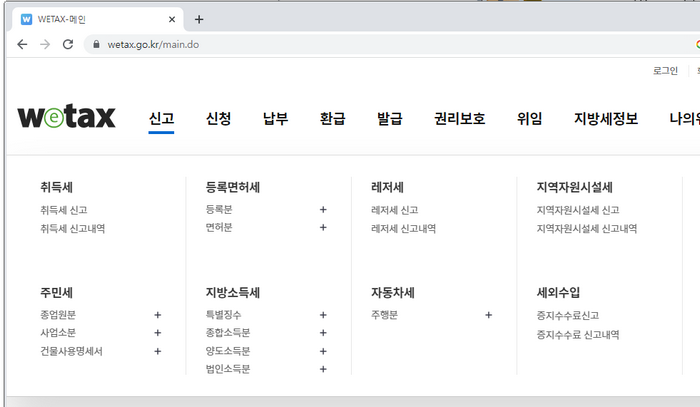The image size is (700, 407).
Task: Click the 등록분 item
Action: (x=219, y=209)
